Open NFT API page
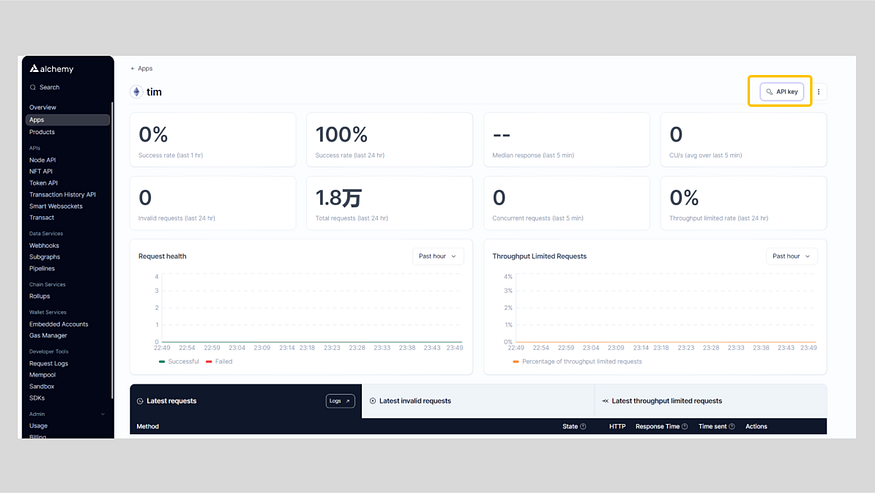Image resolution: width=875 pixels, height=493 pixels. click(x=41, y=171)
